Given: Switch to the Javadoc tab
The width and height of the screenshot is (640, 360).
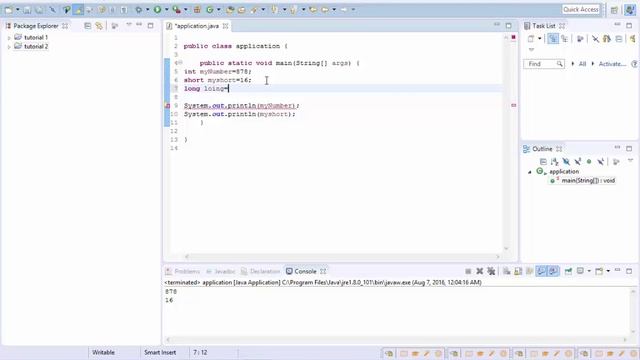Looking at the screenshot, I should tap(220, 271).
